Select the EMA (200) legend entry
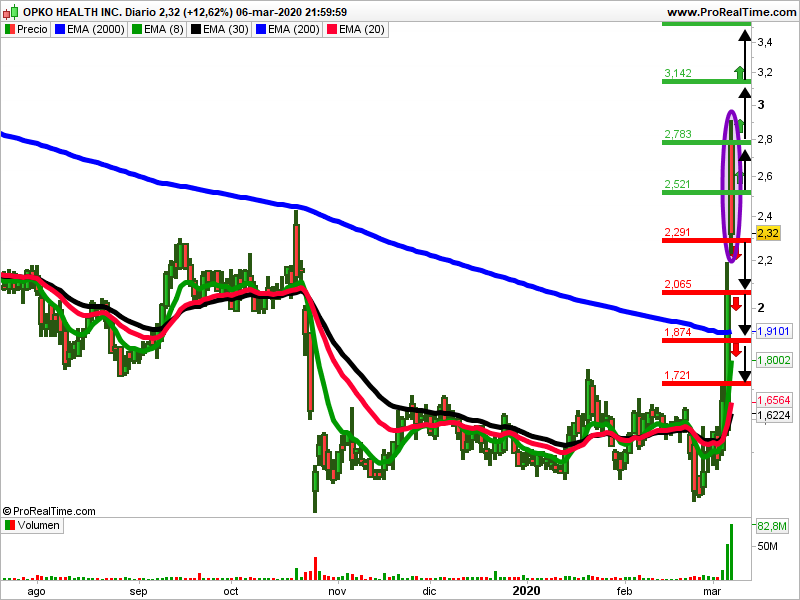Viewport: 800px width, 600px height. [x=287, y=30]
